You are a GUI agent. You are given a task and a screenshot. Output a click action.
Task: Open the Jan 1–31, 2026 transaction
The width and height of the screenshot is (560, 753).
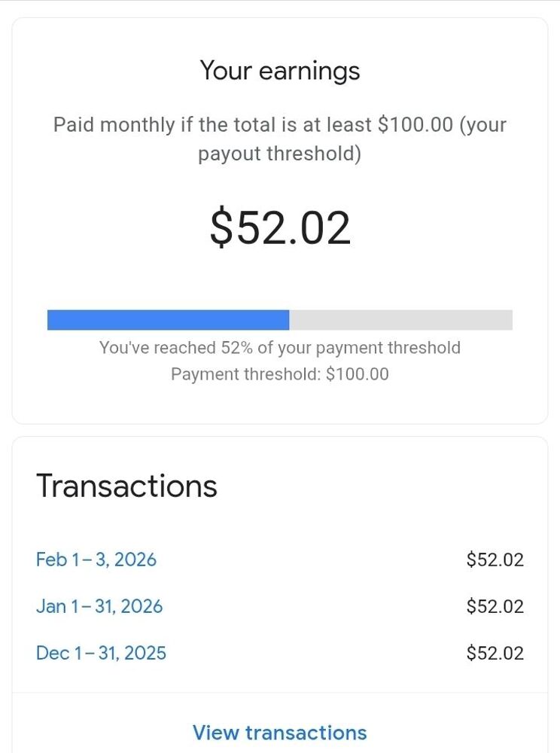(99, 607)
